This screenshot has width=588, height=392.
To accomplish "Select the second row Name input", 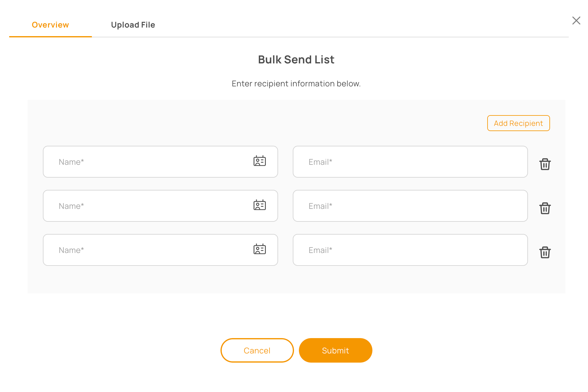I will pos(147,206).
